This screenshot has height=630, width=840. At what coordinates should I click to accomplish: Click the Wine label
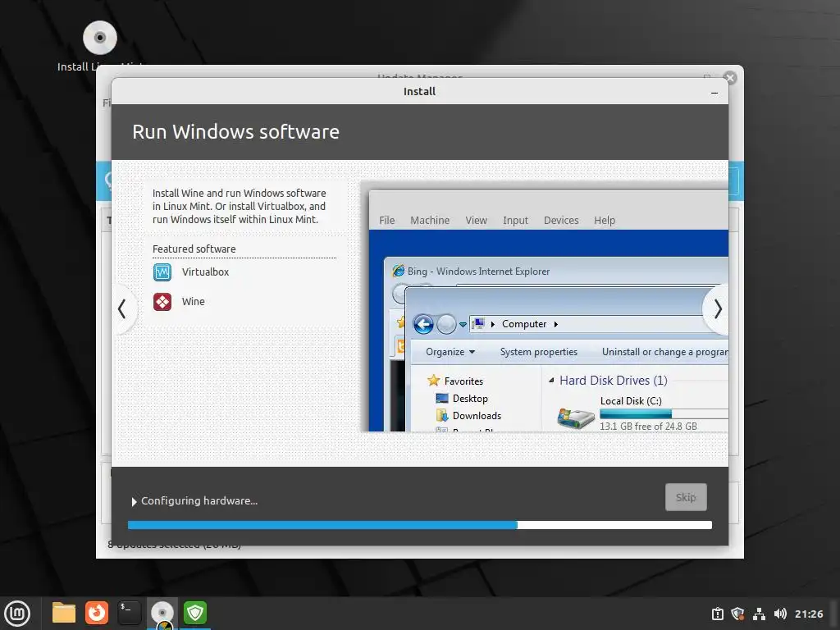[194, 302]
